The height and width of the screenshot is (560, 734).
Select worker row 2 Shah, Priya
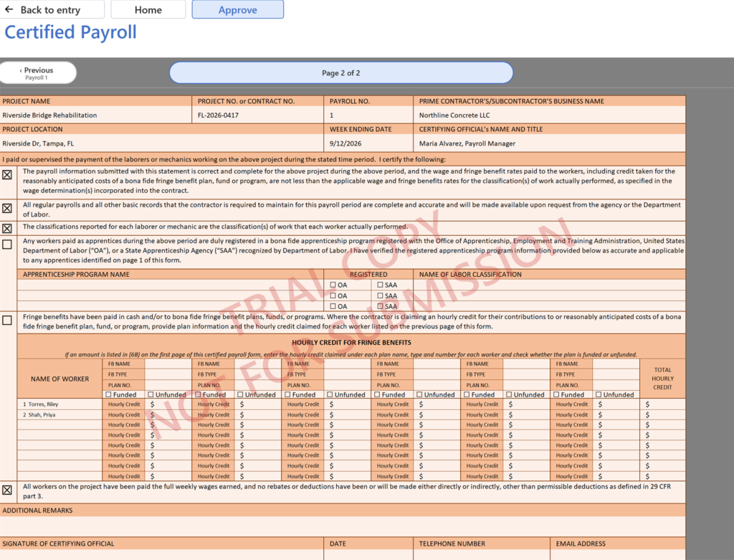coord(59,415)
